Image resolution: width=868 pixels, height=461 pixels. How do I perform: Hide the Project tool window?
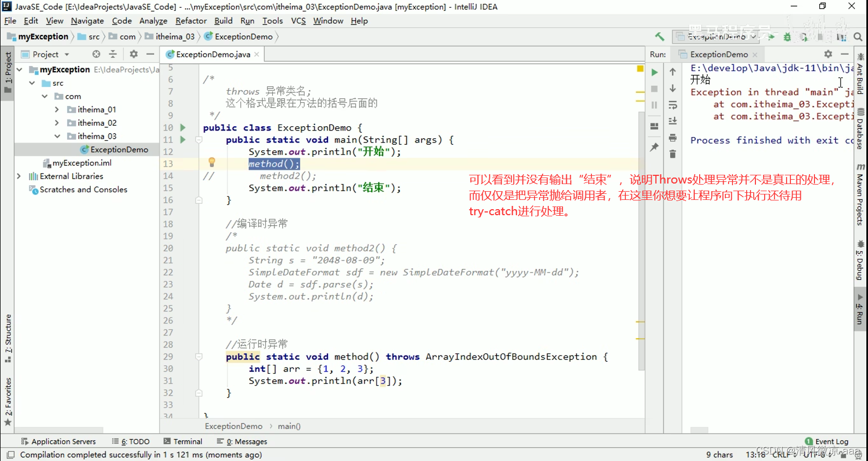click(x=150, y=54)
